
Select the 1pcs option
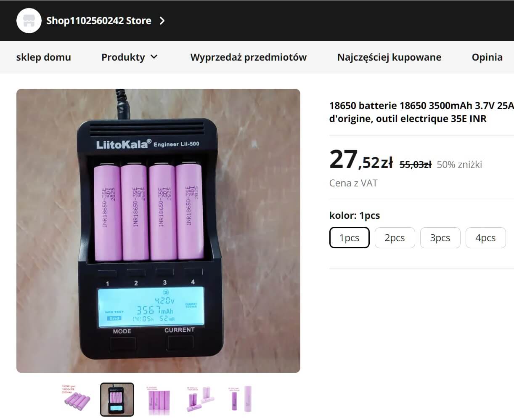(x=349, y=238)
